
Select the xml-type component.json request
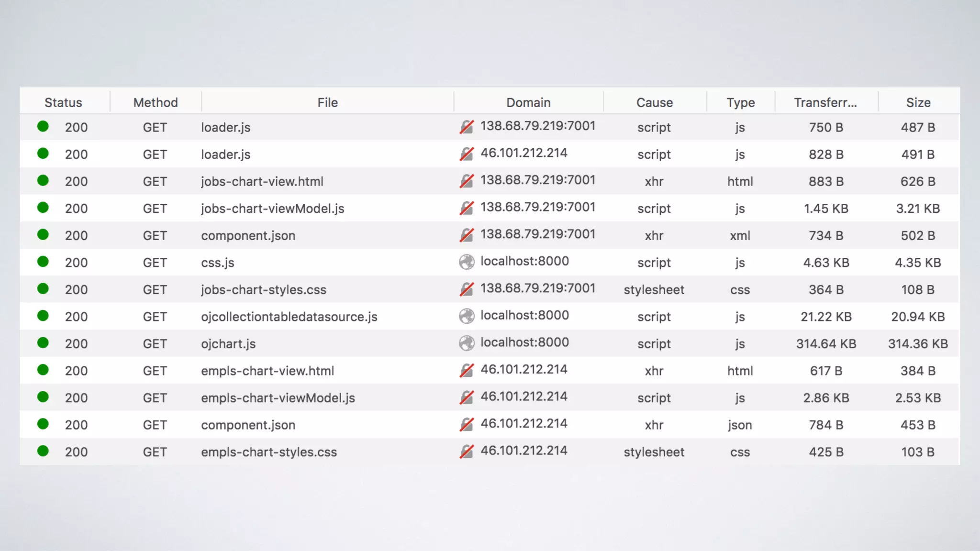248,235
